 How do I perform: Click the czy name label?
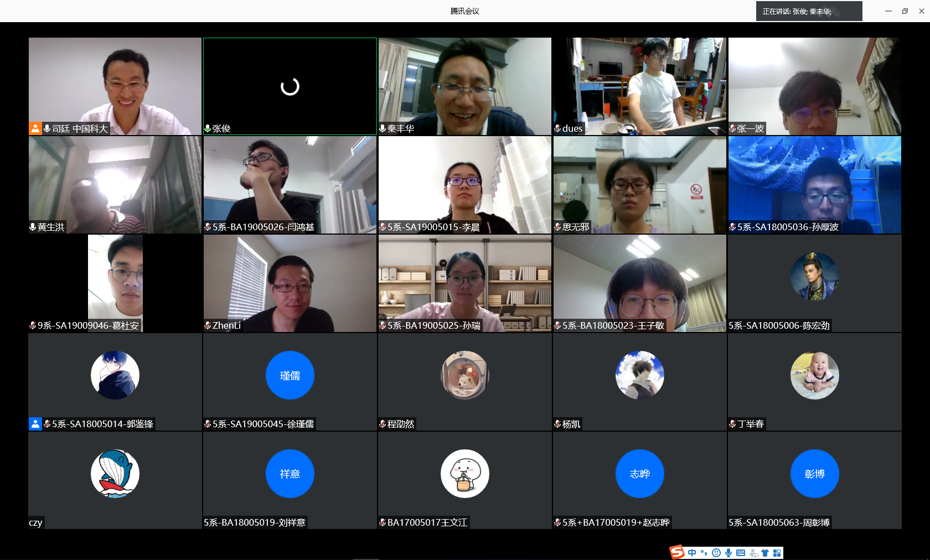tap(35, 522)
